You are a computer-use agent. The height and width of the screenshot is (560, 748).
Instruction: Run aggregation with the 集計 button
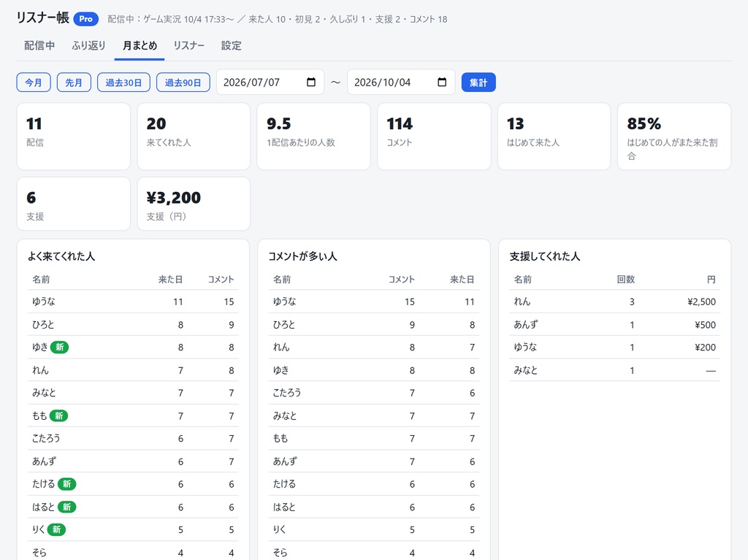478,83
